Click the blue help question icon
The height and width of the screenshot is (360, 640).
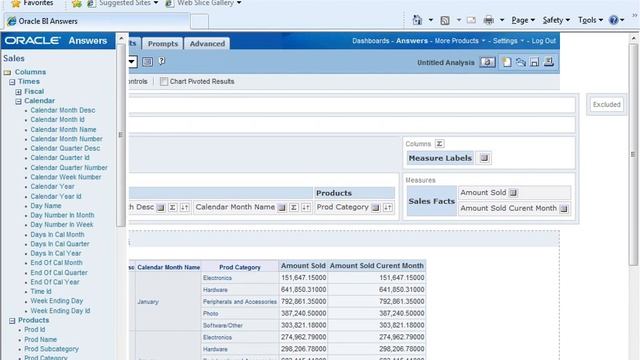tap(613, 20)
